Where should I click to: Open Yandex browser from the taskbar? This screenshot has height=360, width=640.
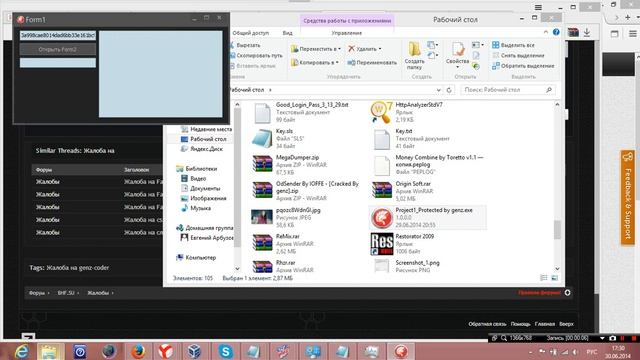pos(165,351)
